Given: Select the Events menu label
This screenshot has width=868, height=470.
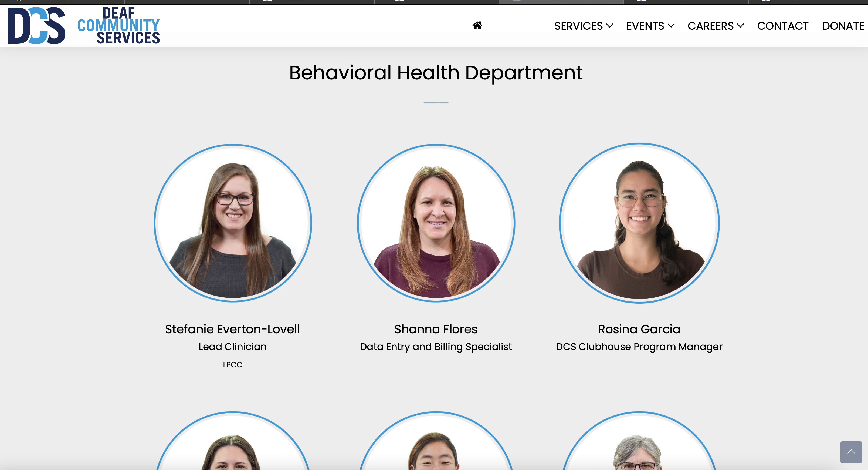Looking at the screenshot, I should pos(645,26).
